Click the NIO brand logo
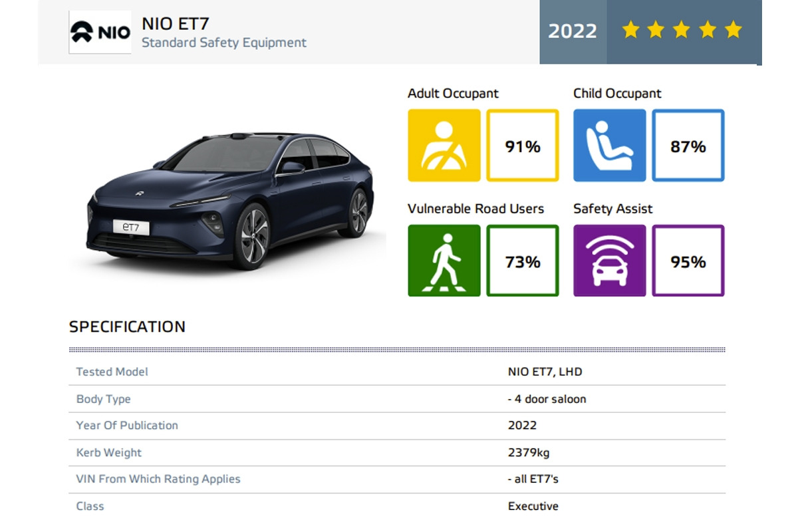The image size is (798, 532). [x=100, y=32]
